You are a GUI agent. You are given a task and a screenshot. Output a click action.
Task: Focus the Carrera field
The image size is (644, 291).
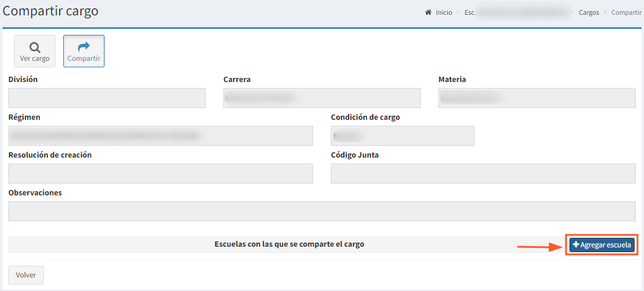322,98
